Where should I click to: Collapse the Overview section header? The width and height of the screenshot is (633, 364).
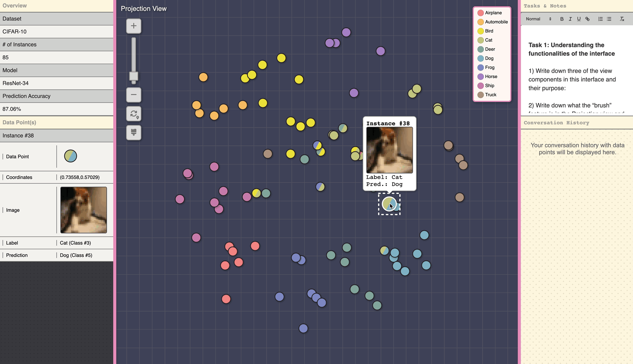pos(57,6)
